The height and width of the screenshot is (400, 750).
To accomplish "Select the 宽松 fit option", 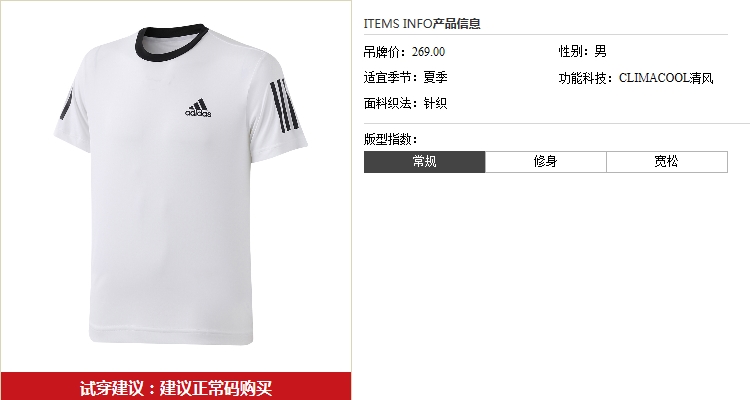I will coord(667,162).
